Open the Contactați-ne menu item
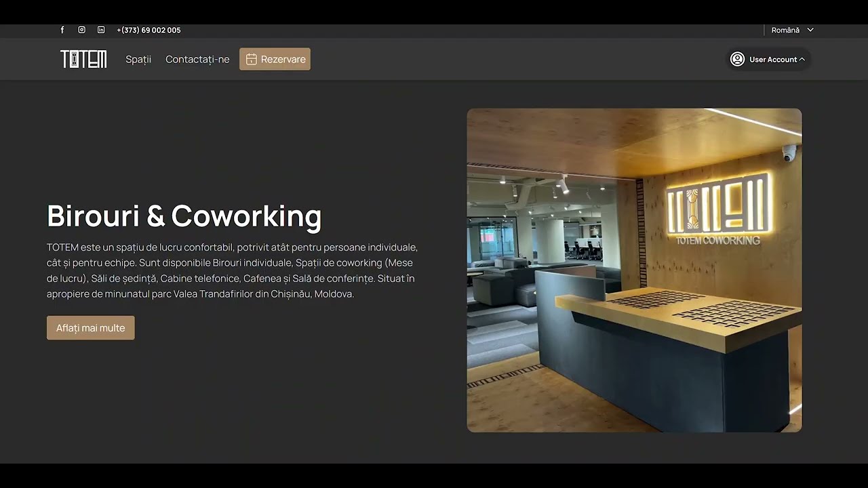The width and height of the screenshot is (868, 488). pyautogui.click(x=197, y=59)
